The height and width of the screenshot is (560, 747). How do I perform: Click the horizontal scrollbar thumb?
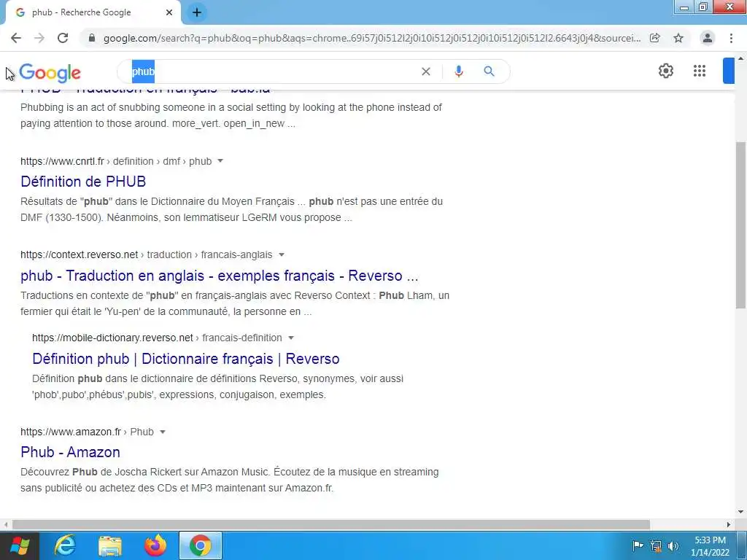tap(330, 524)
